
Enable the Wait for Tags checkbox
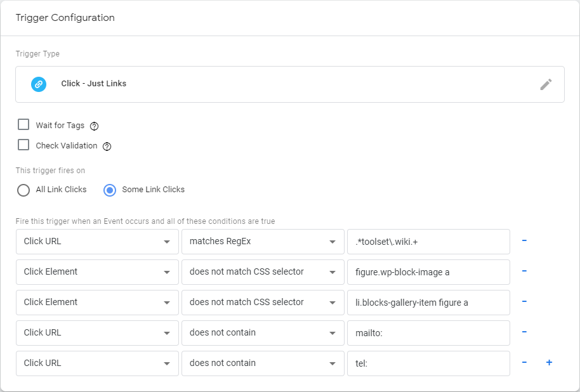[23, 124]
